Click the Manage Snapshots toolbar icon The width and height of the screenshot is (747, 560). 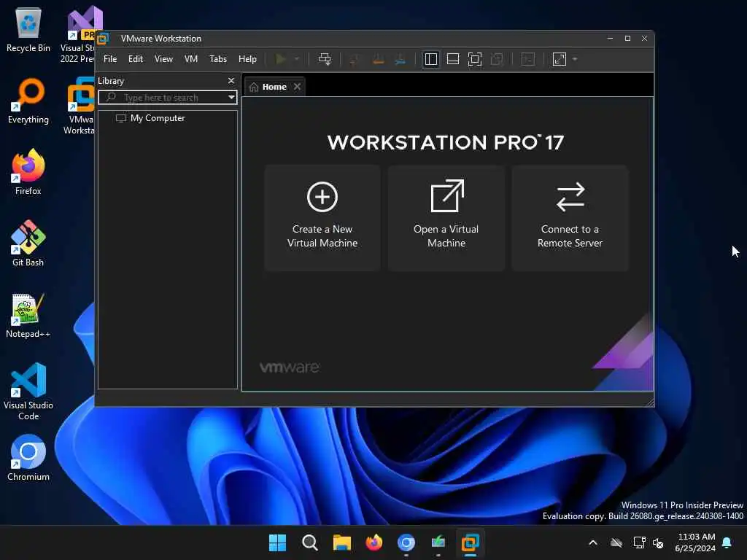(x=400, y=59)
